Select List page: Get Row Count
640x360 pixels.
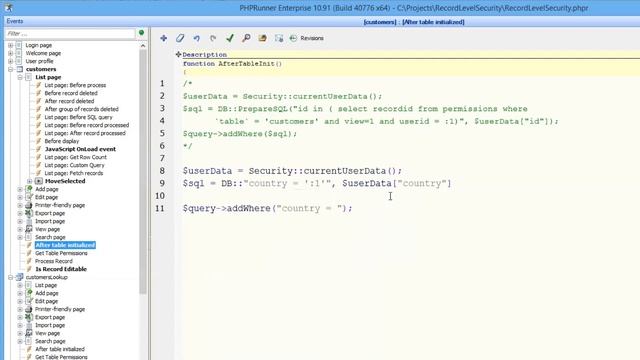[x=76, y=157]
